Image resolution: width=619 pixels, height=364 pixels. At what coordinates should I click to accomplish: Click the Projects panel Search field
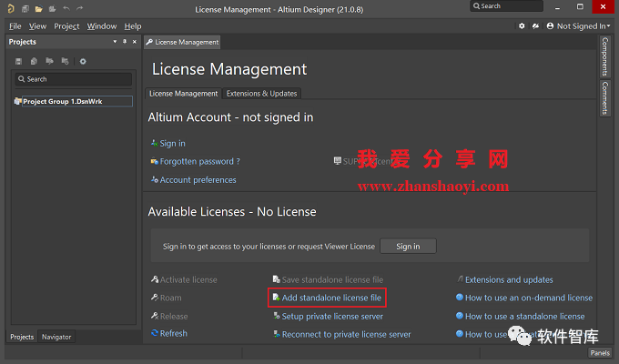click(74, 79)
